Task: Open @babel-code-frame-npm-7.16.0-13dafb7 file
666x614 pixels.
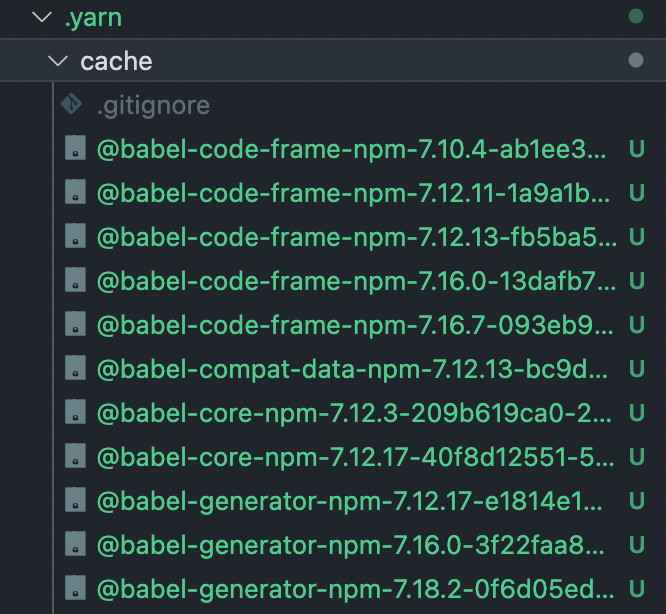Action: click(356, 282)
